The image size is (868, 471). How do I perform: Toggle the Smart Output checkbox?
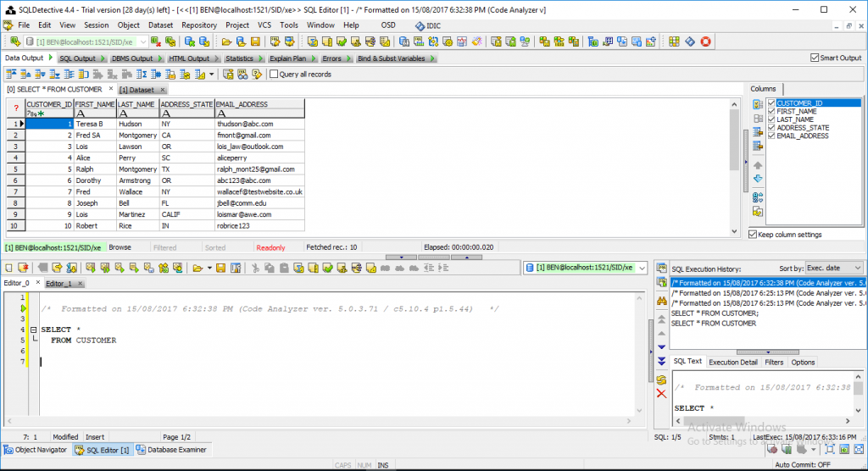point(814,58)
